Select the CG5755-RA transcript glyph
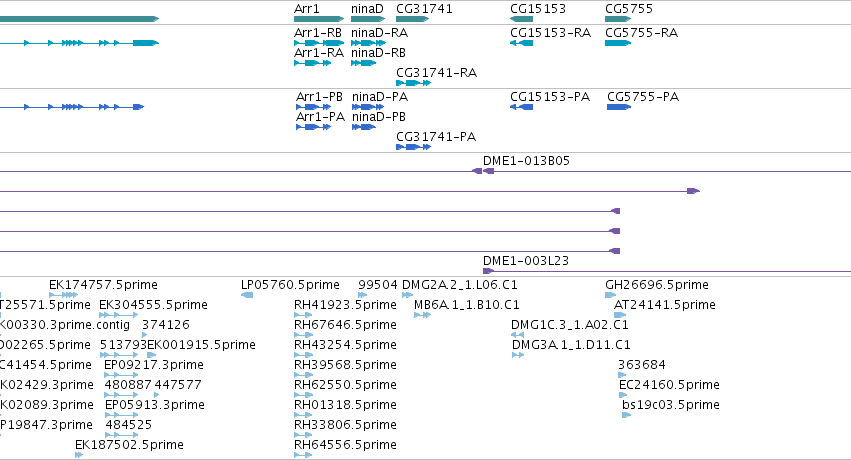 pos(618,43)
